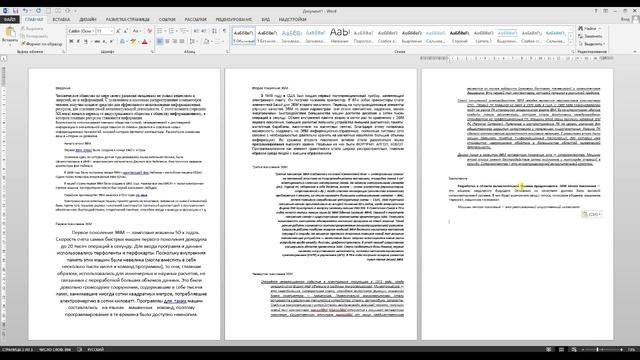The width and height of the screenshot is (640, 360).
Task: Click the Align Right icon
Action: pos(175,42)
